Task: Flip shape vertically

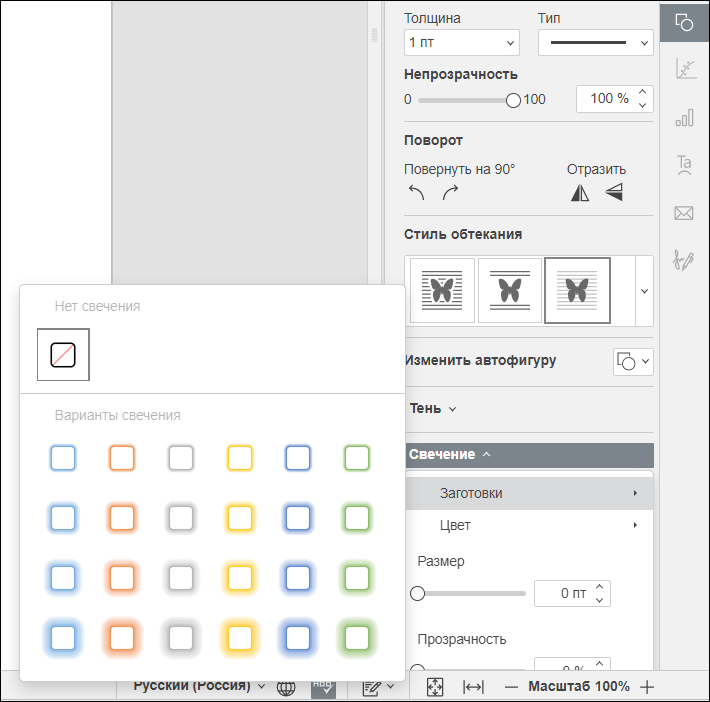Action: [614, 192]
